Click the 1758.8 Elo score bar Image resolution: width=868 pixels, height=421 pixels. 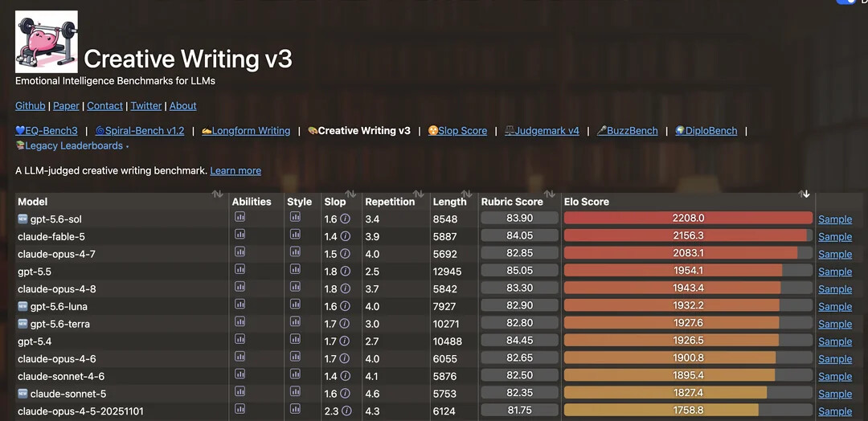pyautogui.click(x=688, y=410)
